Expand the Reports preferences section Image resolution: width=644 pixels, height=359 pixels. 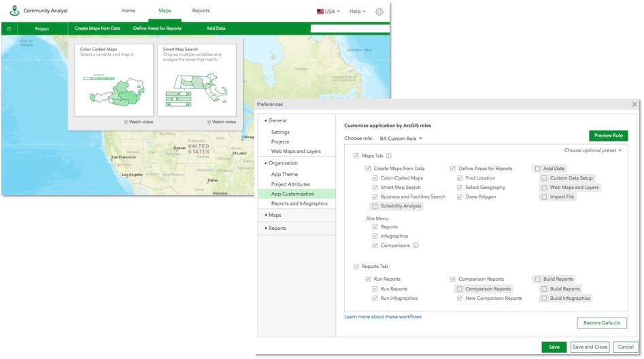[266, 228]
